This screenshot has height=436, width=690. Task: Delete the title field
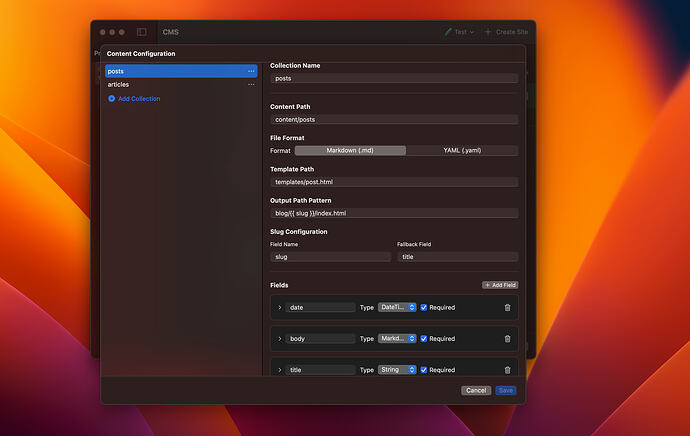click(507, 370)
